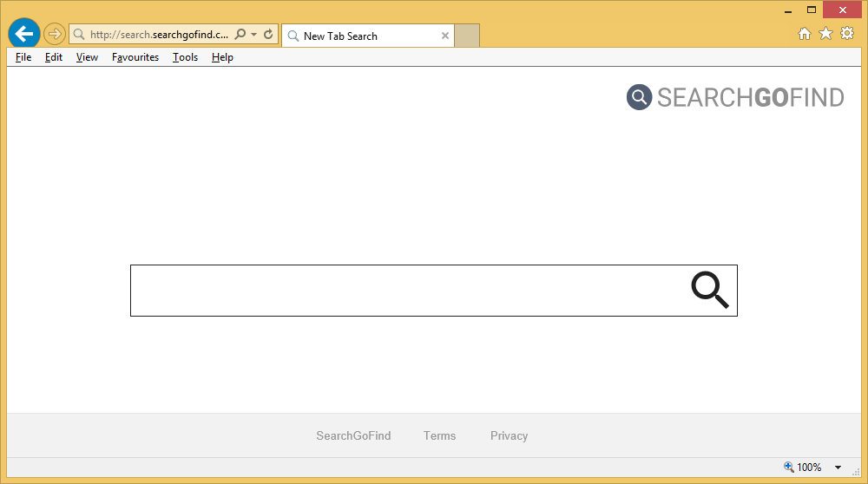Open Favourites star icon
The width and height of the screenshot is (868, 484).
[x=825, y=34]
